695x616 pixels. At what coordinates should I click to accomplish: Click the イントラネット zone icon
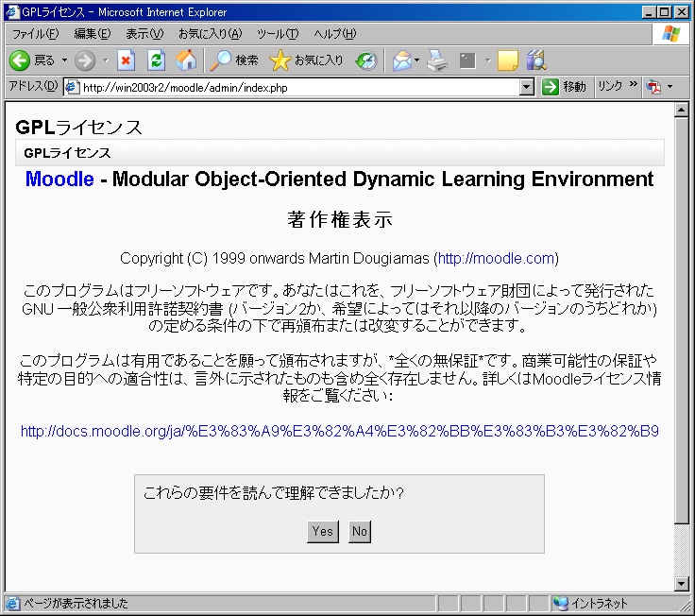[x=561, y=603]
